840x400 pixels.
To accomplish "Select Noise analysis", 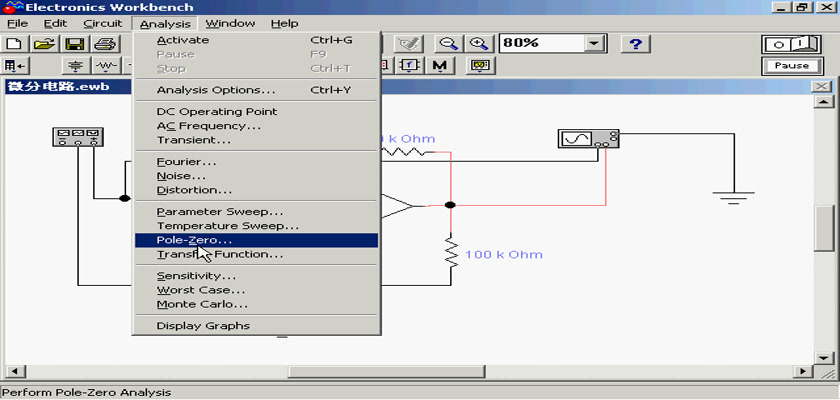I will pos(257,176).
